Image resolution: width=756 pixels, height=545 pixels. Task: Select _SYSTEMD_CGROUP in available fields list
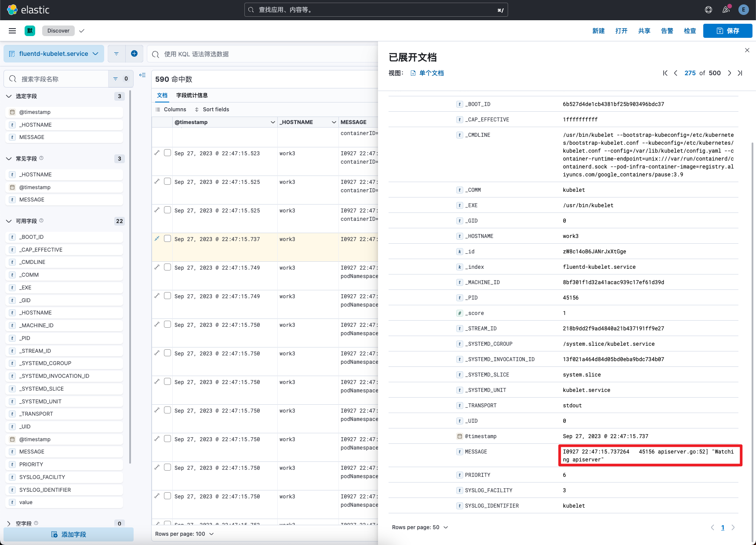(64, 363)
